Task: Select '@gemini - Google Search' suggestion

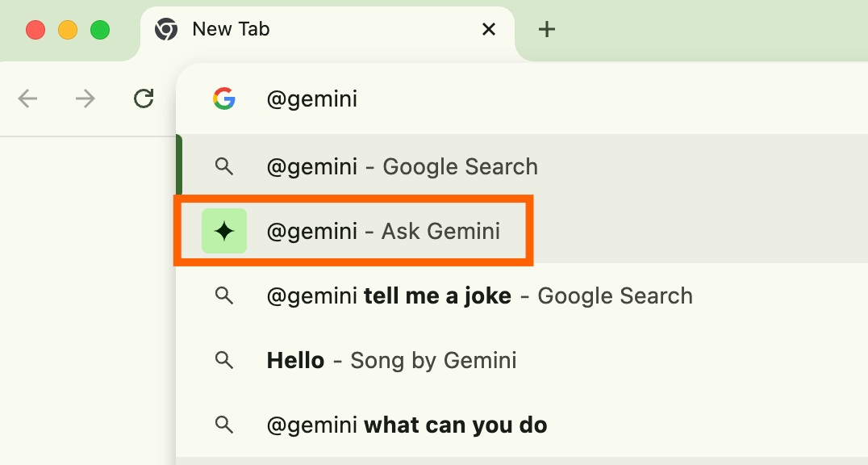Action: (402, 166)
